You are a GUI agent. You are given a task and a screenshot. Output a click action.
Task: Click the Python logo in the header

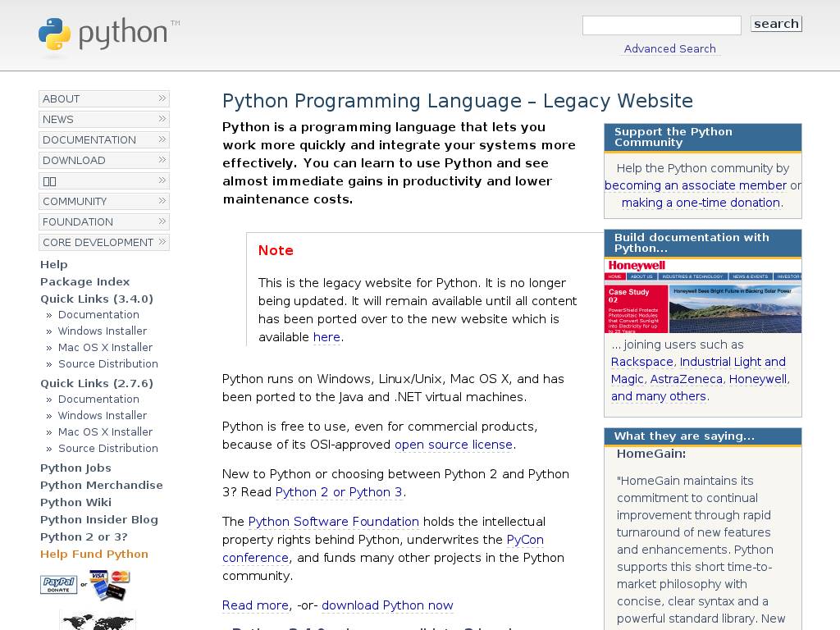(x=108, y=34)
